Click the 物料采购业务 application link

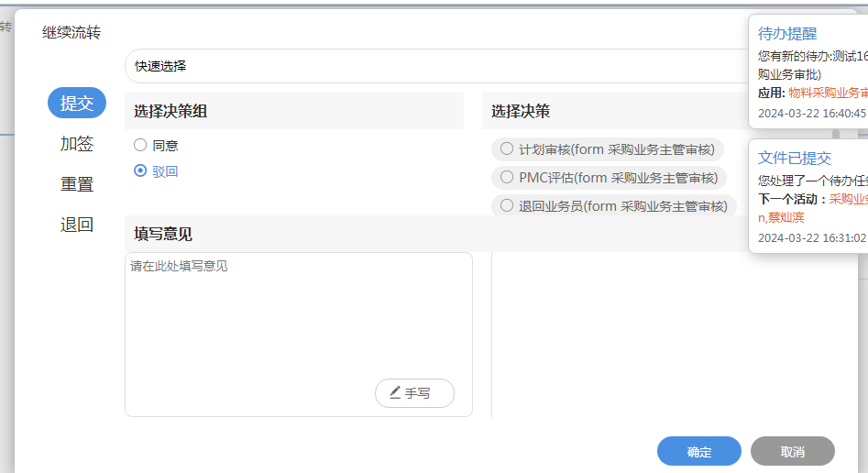click(x=829, y=93)
